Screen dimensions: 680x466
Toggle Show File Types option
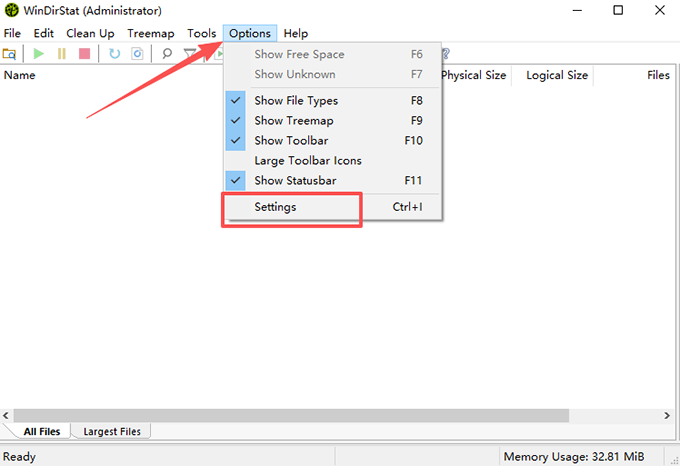[x=333, y=101]
